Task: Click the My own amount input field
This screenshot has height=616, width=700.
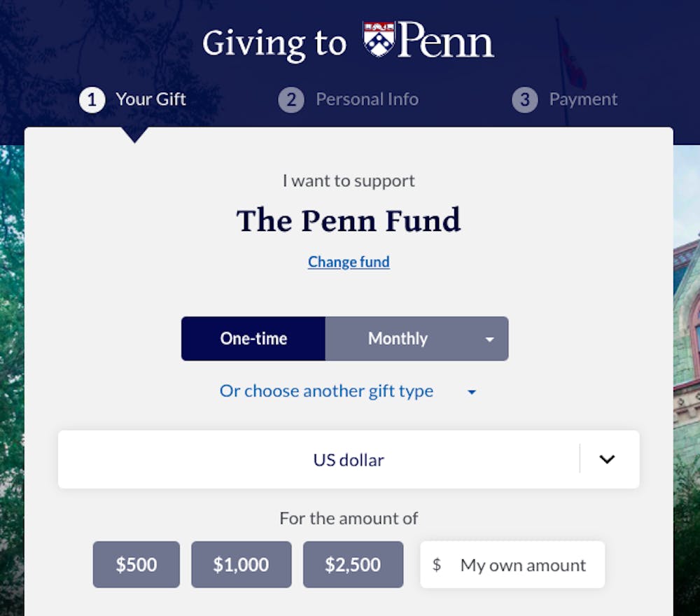Action: pyautogui.click(x=523, y=565)
